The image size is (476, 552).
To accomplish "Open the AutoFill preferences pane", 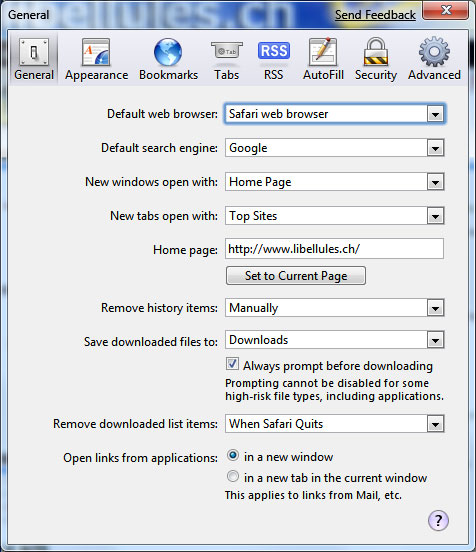I will pyautogui.click(x=323, y=59).
